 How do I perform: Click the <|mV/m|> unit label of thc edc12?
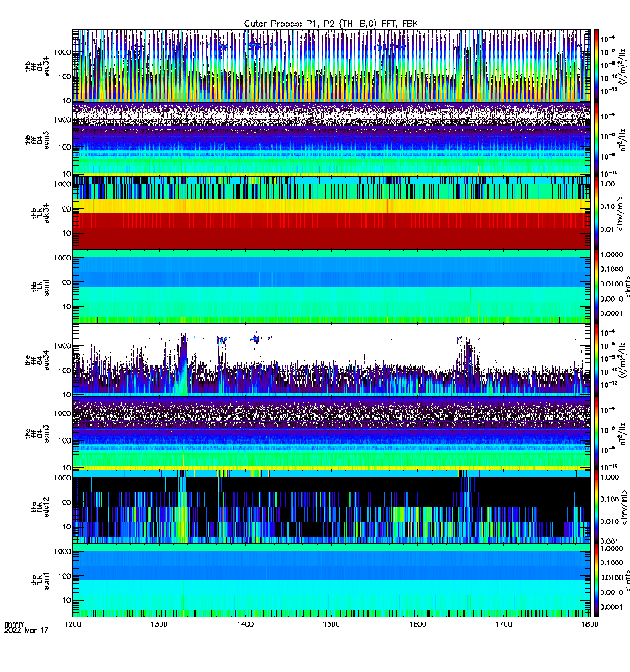(623, 507)
